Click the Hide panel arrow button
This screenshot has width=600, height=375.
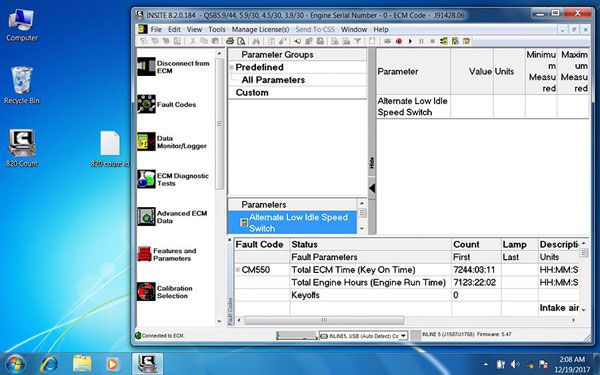tap(372, 188)
